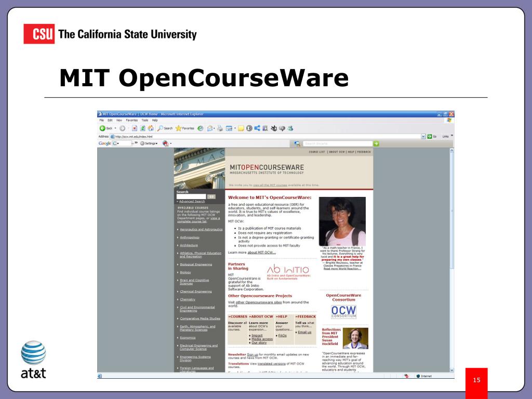This screenshot has width=532, height=399.
Task: Click the green Go arrow icon
Action: pos(430,137)
